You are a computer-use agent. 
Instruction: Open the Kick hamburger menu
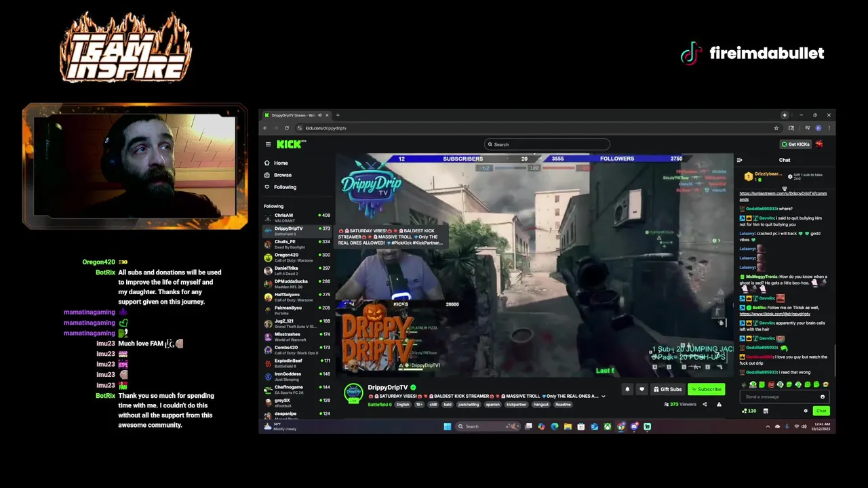click(269, 144)
